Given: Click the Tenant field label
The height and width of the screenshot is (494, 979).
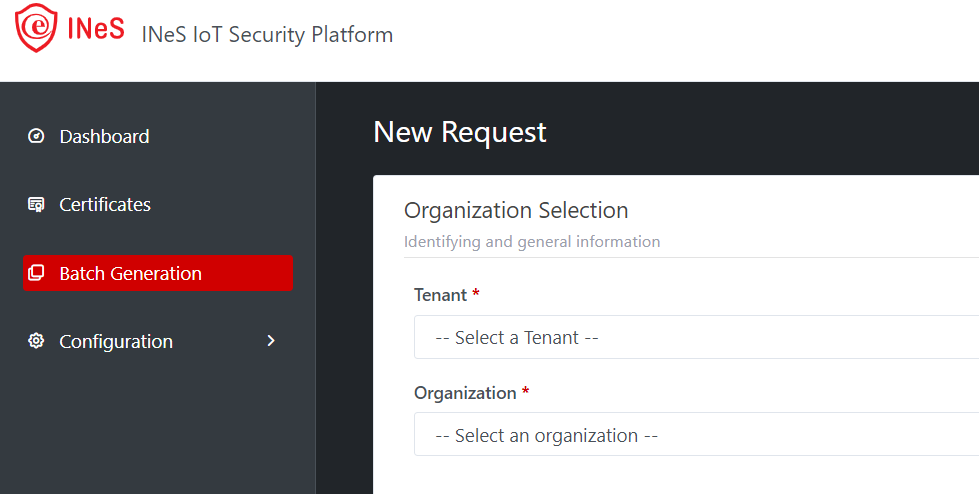Looking at the screenshot, I should 440,295.
